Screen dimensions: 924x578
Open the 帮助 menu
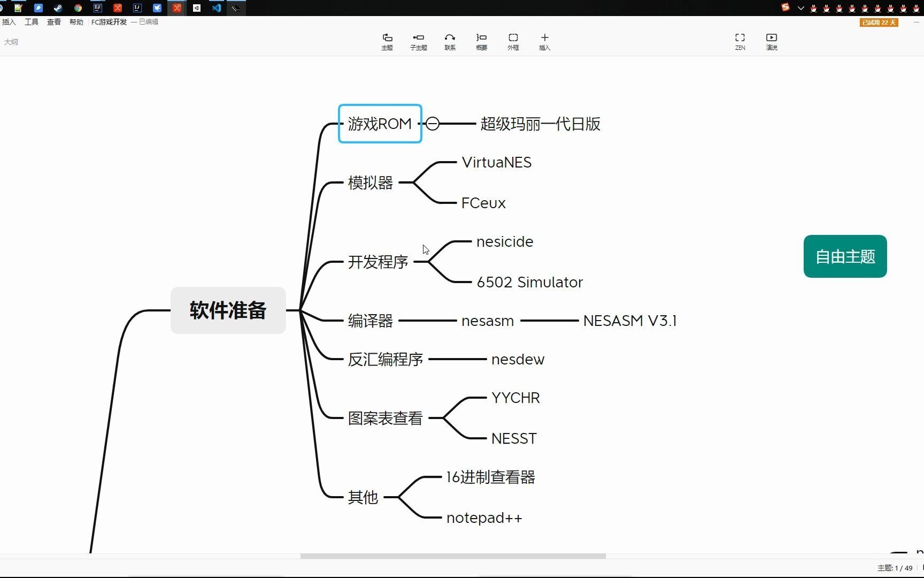click(x=76, y=22)
